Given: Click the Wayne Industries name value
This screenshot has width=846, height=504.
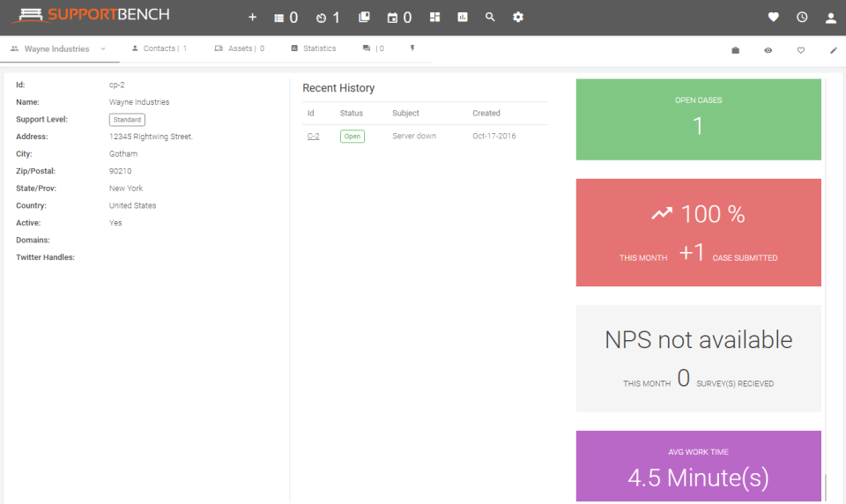Looking at the screenshot, I should (x=139, y=102).
